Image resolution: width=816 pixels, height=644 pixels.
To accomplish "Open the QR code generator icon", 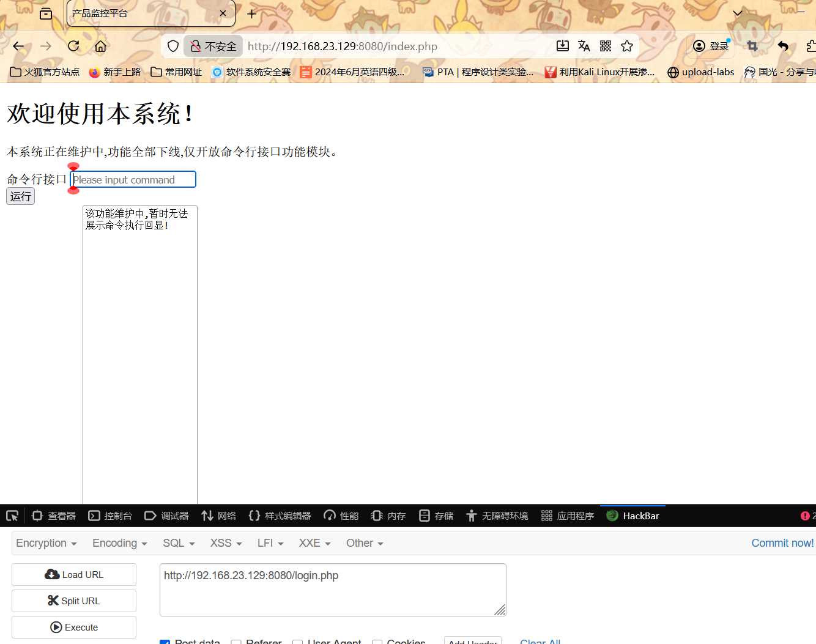I will 606,46.
